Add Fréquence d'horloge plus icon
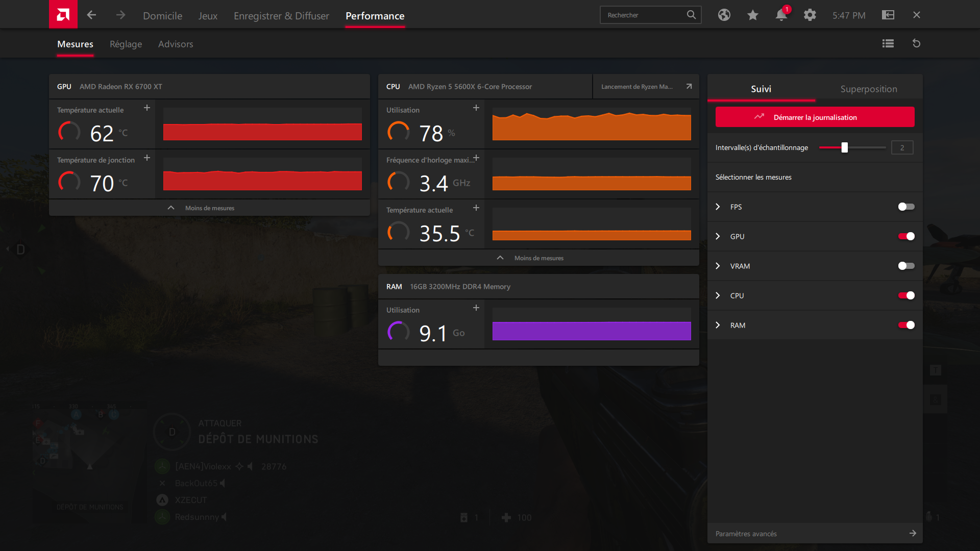The height and width of the screenshot is (551, 980). tap(476, 158)
